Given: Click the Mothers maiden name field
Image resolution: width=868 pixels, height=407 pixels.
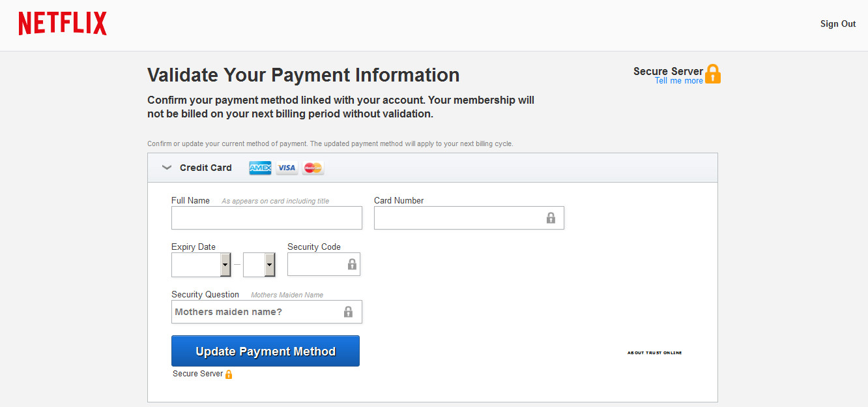Looking at the screenshot, I should [x=257, y=312].
